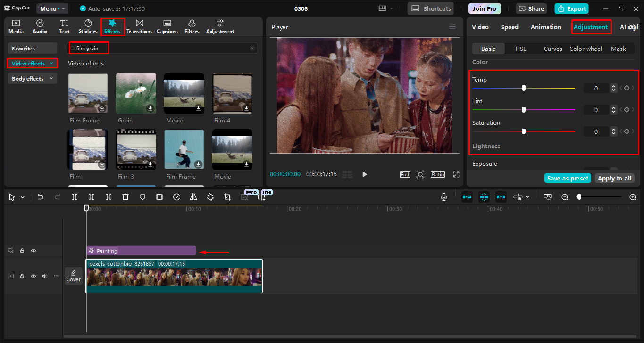Click the player zoom magnifier icon
This screenshot has width=644, height=343.
[x=420, y=174]
